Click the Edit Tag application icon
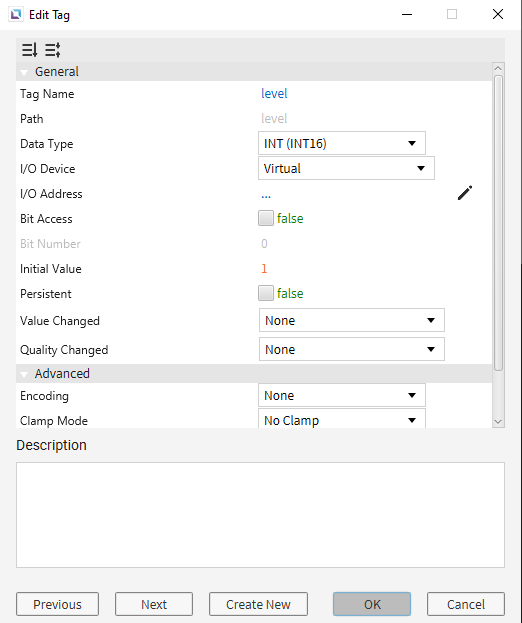The width and height of the screenshot is (522, 623). click(x=16, y=15)
